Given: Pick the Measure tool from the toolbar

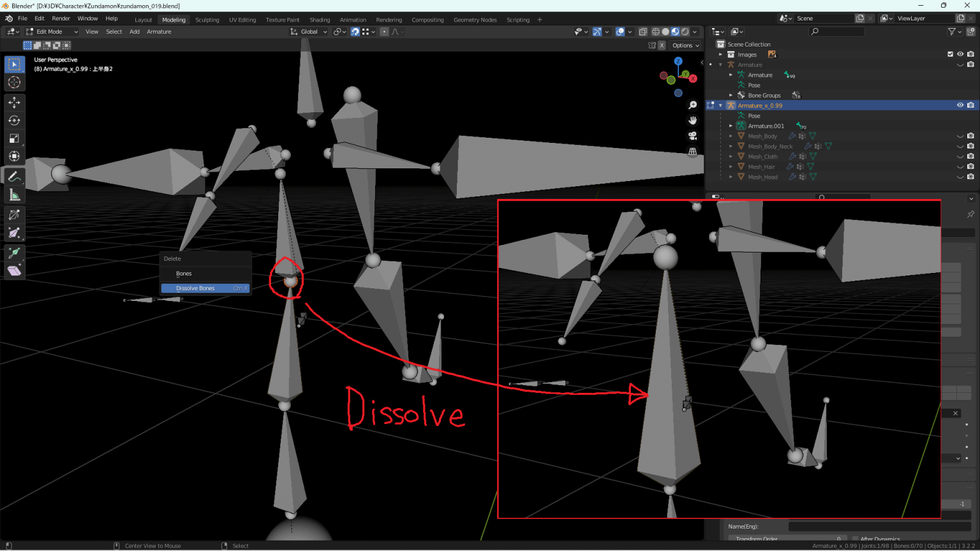Looking at the screenshot, I should tap(14, 195).
